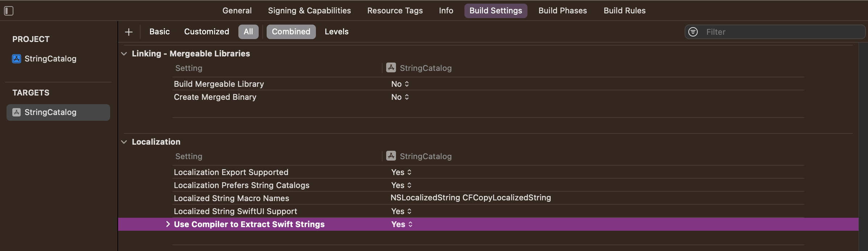Click target icon in Localization column header
Viewport: 868px width, 251px height.
click(391, 156)
